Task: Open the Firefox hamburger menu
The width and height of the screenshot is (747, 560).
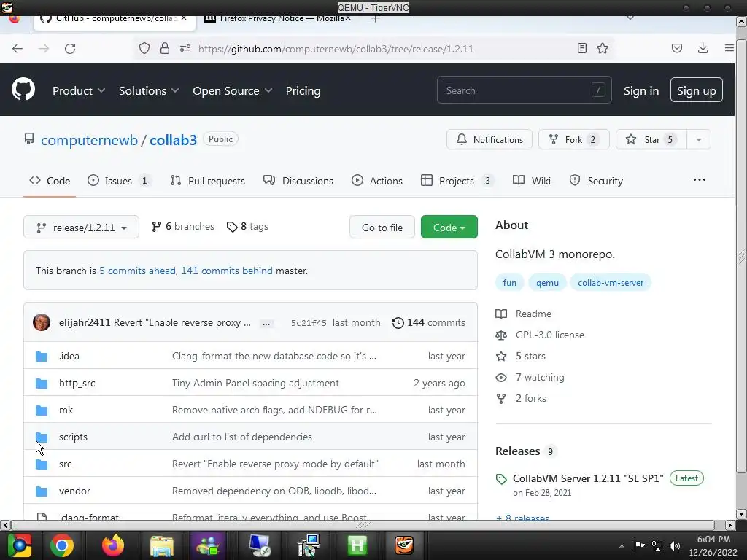Action: coord(729,48)
